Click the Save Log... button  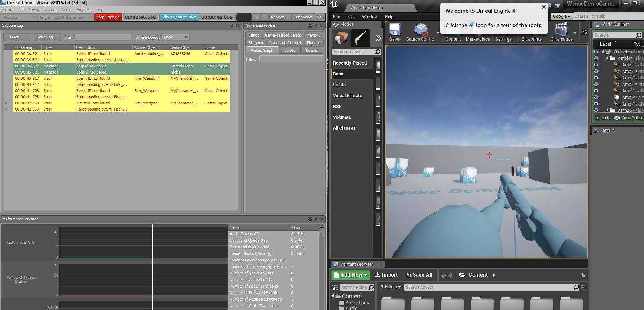coord(47,37)
